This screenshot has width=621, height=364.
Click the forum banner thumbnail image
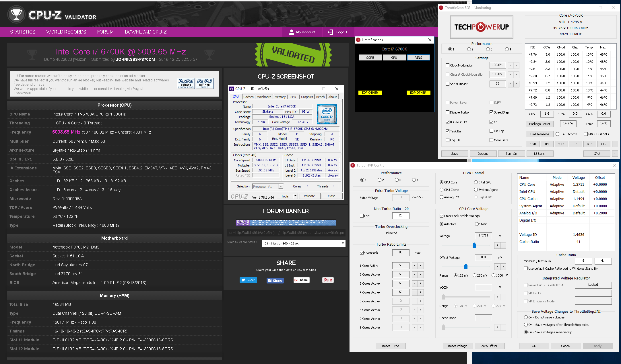[x=286, y=223]
